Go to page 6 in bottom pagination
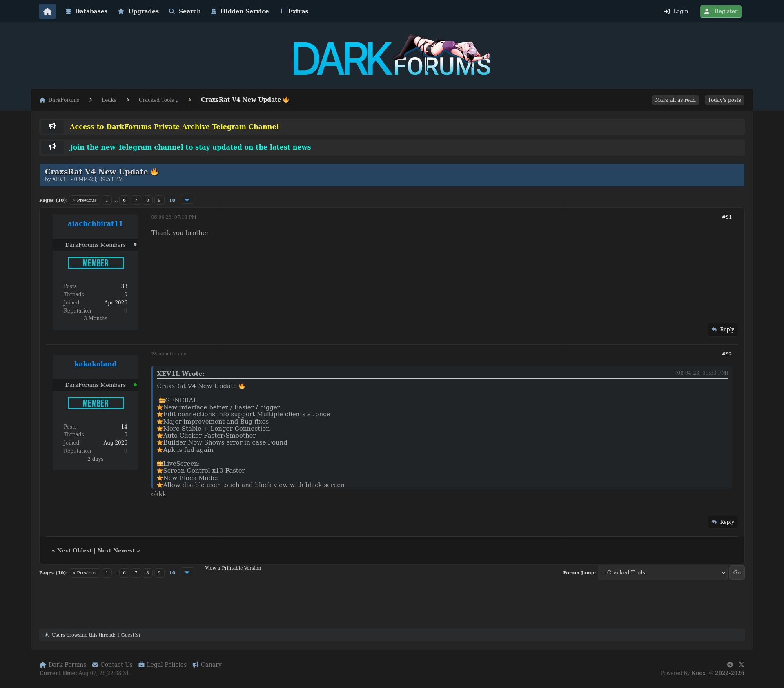This screenshot has width=784, height=688. coord(124,573)
